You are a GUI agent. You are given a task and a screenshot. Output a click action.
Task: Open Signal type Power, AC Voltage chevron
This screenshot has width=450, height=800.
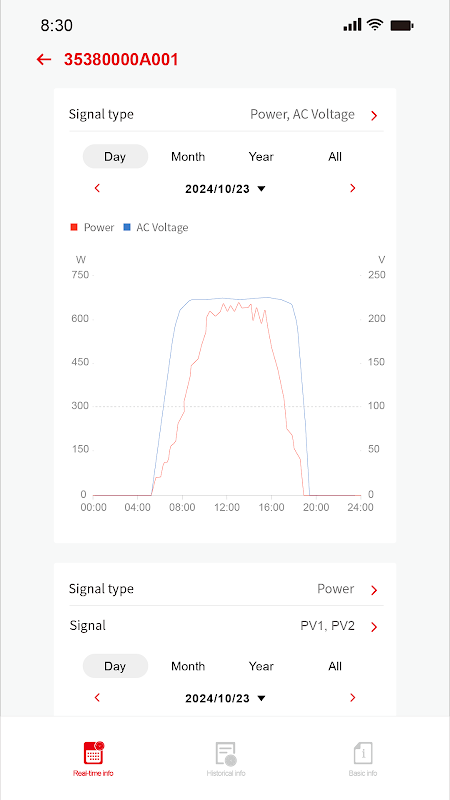coord(374,116)
